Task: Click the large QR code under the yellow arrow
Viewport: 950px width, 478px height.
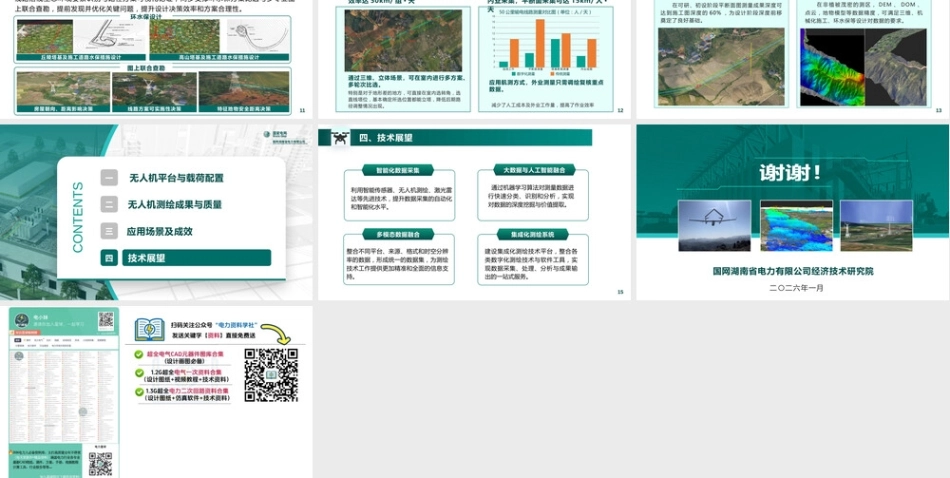Action: click(271, 375)
